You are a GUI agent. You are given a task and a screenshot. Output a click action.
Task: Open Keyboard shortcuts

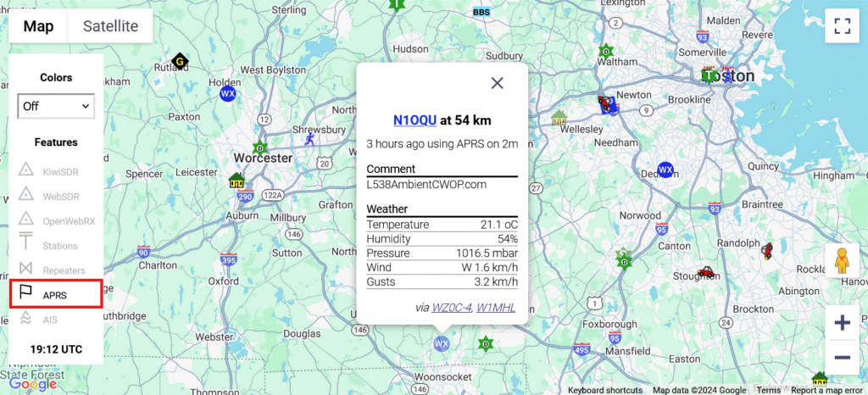(x=605, y=390)
